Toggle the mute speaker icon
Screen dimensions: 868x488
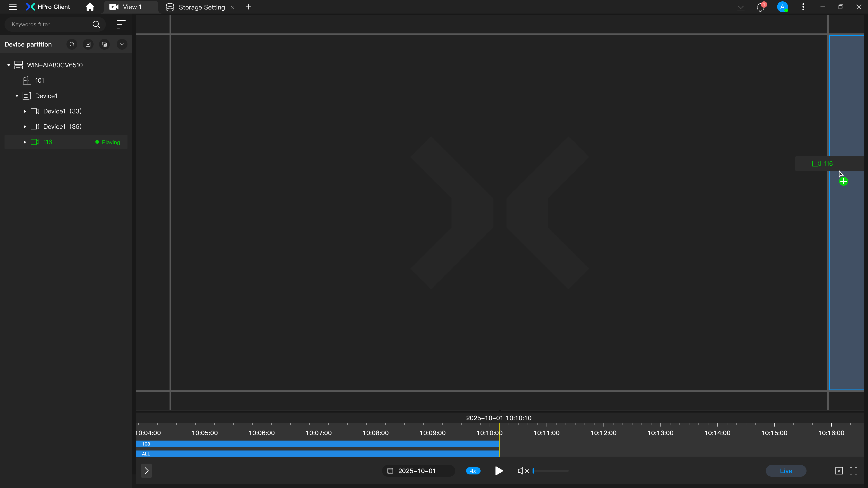click(523, 471)
